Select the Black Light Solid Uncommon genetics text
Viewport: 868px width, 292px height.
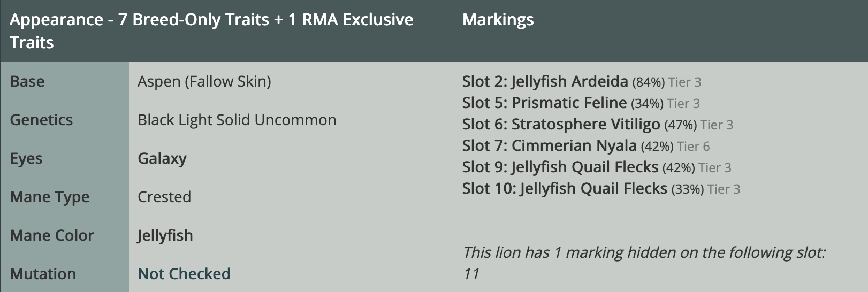pyautogui.click(x=237, y=120)
